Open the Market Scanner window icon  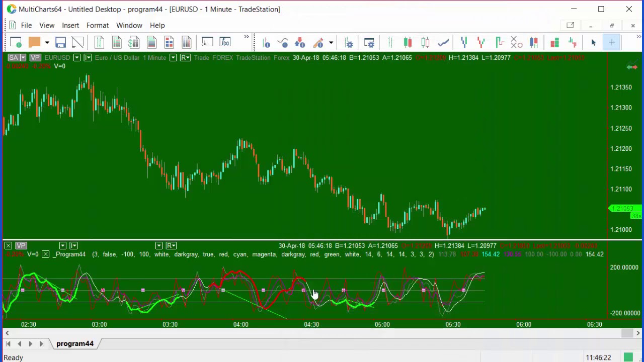point(117,43)
